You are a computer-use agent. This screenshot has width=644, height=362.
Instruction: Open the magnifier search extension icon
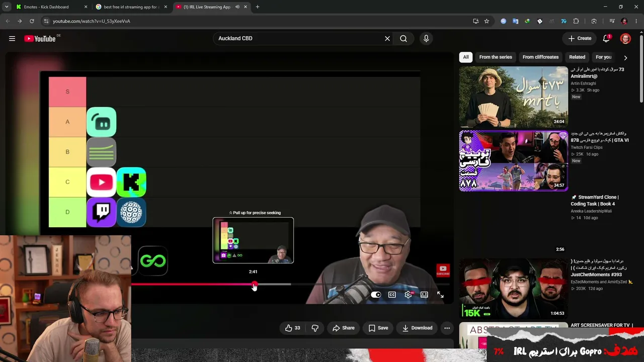point(503,21)
